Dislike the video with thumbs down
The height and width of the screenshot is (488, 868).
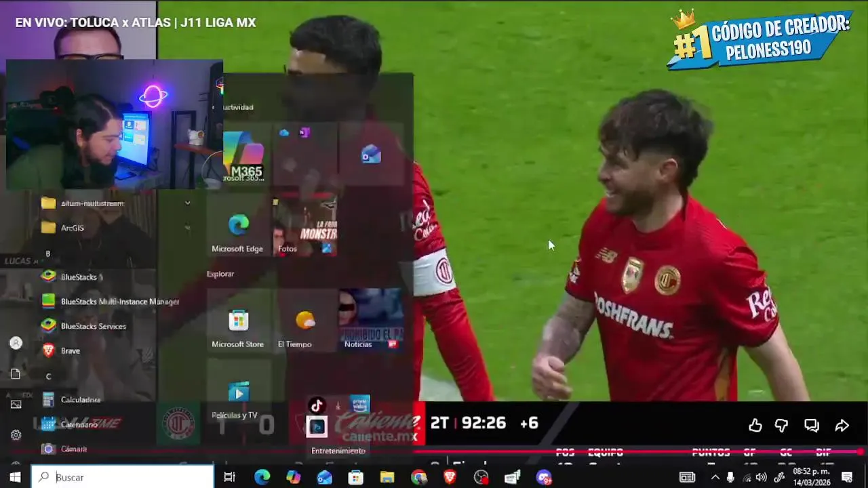(x=782, y=425)
